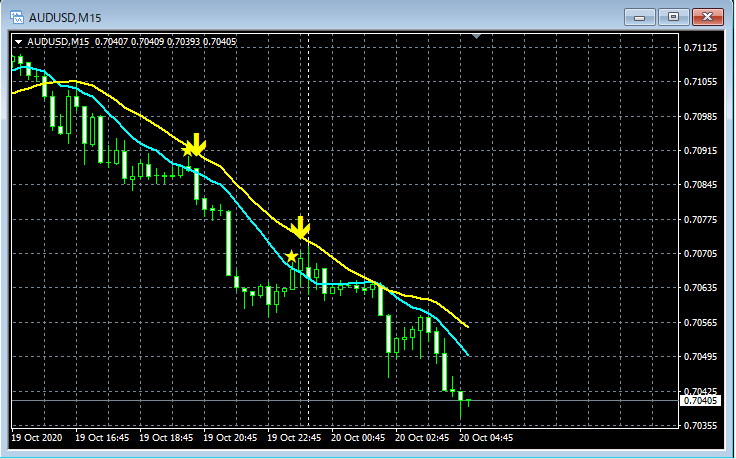Screen dimensions: 736x459
Task: Click the OHLC values 0.70407 0.70409 0.70393 0.70405
Action: [x=166, y=42]
